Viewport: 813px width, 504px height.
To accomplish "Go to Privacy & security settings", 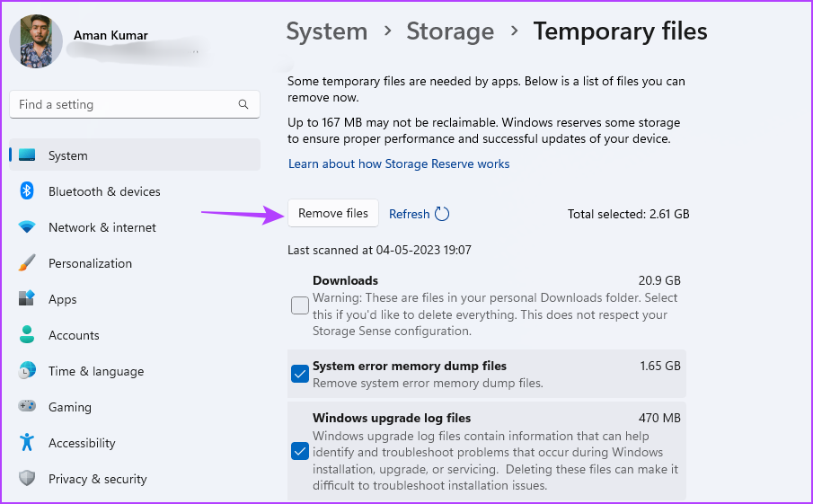I will (x=135, y=478).
